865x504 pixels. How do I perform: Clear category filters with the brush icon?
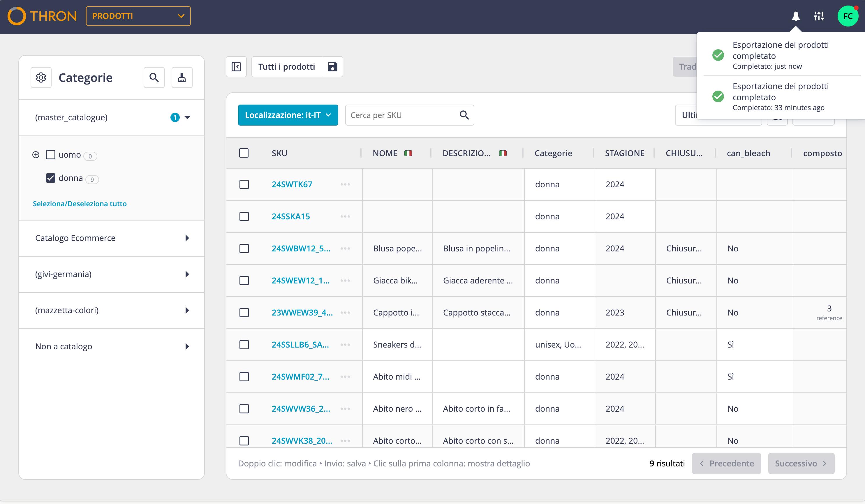click(x=182, y=77)
